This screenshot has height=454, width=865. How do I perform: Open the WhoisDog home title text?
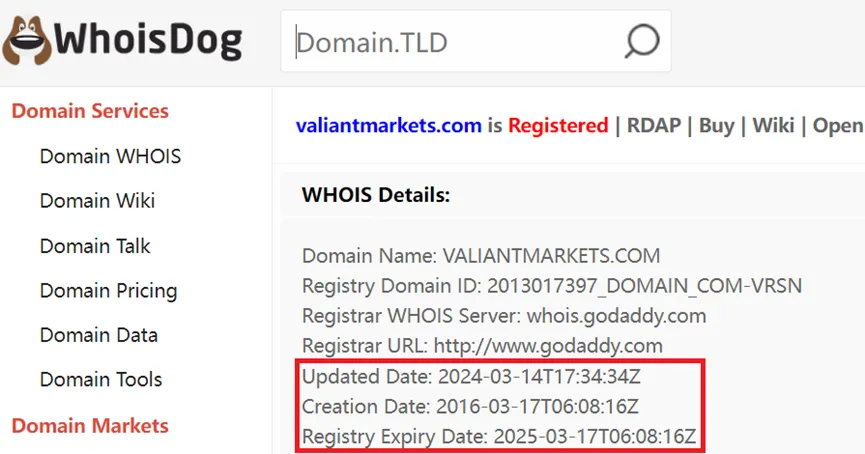point(148,41)
